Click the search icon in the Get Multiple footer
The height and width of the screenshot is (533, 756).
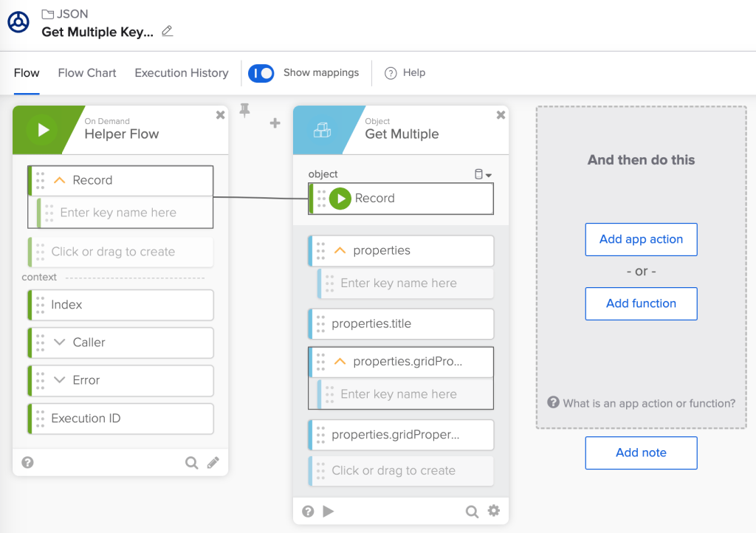click(x=472, y=511)
